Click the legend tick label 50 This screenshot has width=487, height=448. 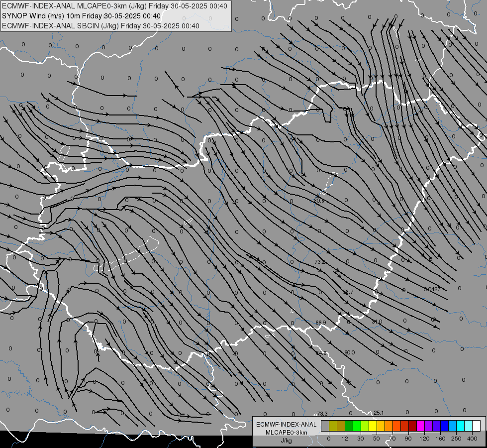click(377, 439)
